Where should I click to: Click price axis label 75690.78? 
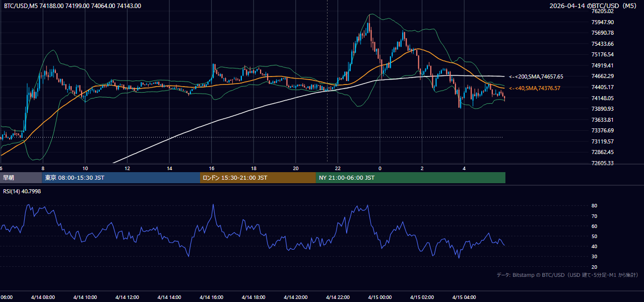pos(603,33)
